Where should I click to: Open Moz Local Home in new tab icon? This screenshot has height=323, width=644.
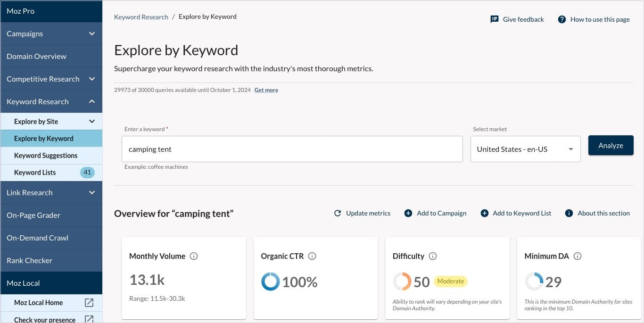click(x=89, y=303)
